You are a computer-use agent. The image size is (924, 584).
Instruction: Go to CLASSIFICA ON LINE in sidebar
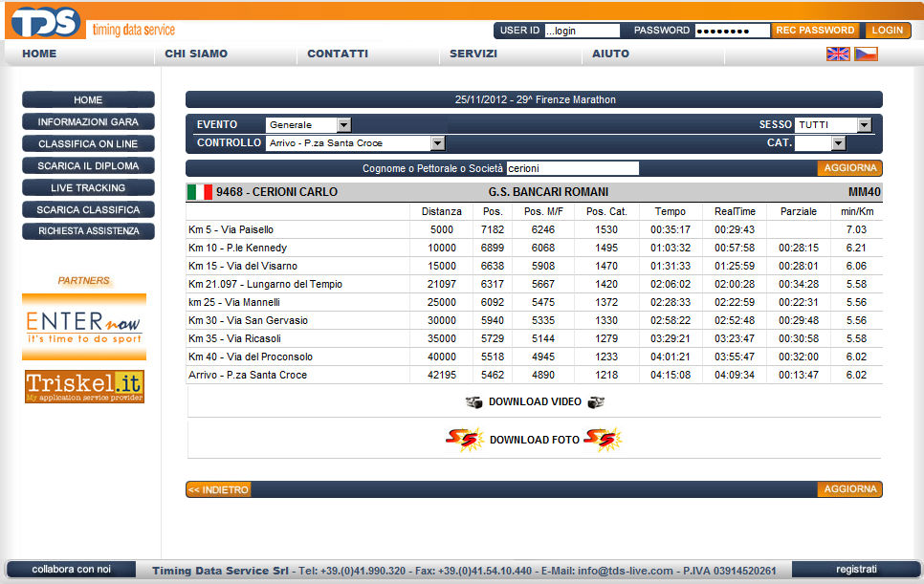pos(88,143)
